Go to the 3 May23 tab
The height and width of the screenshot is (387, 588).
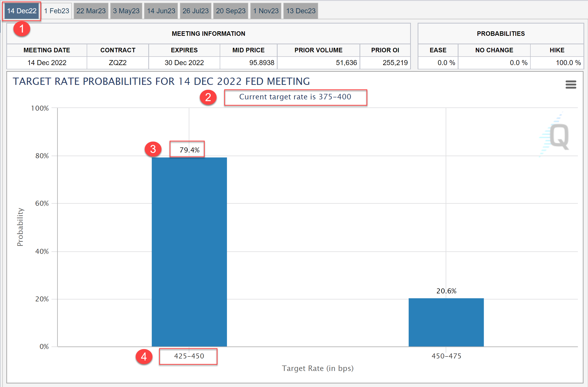[126, 11]
